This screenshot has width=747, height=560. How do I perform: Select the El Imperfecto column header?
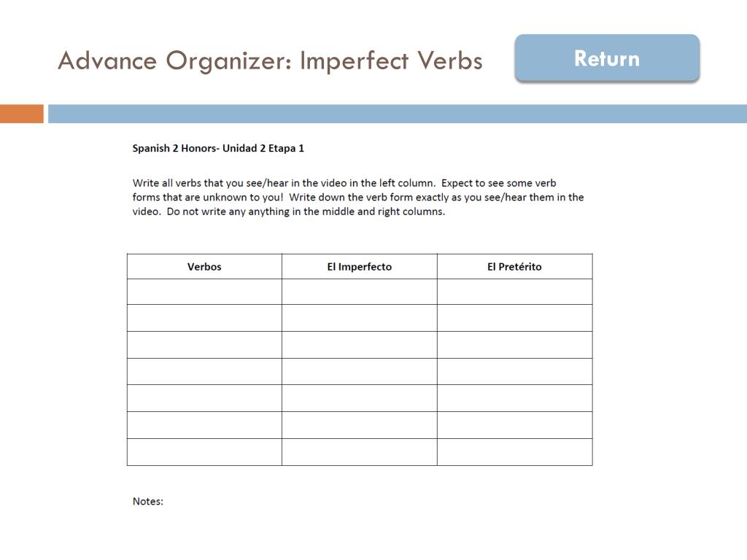tap(359, 267)
